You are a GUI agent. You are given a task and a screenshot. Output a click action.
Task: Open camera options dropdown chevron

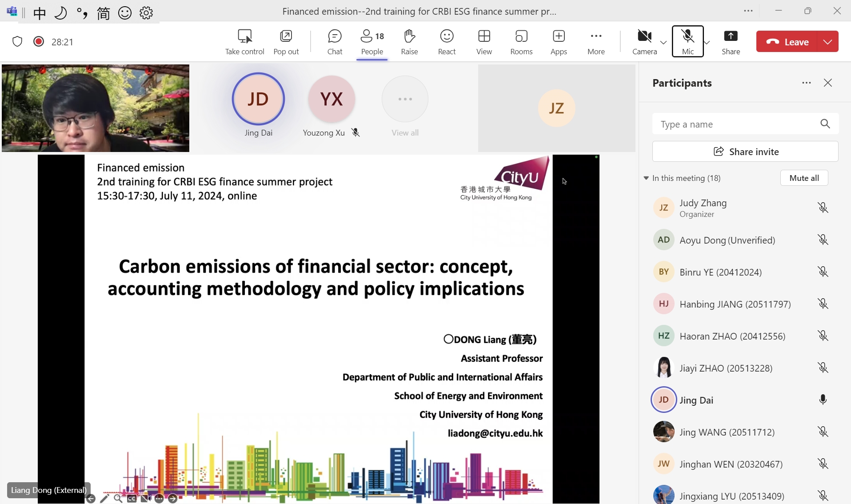click(663, 43)
